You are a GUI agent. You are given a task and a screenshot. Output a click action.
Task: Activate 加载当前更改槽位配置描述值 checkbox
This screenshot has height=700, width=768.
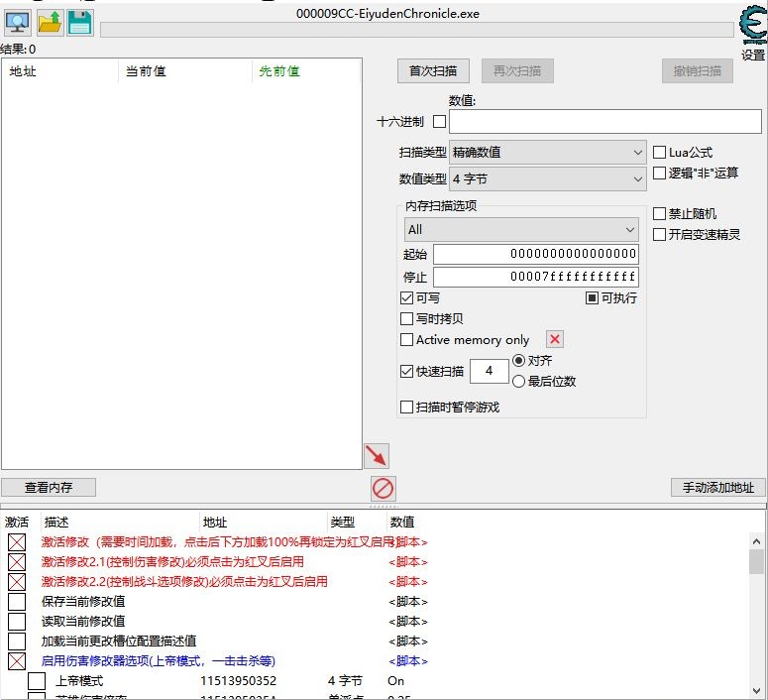pyautogui.click(x=17, y=642)
